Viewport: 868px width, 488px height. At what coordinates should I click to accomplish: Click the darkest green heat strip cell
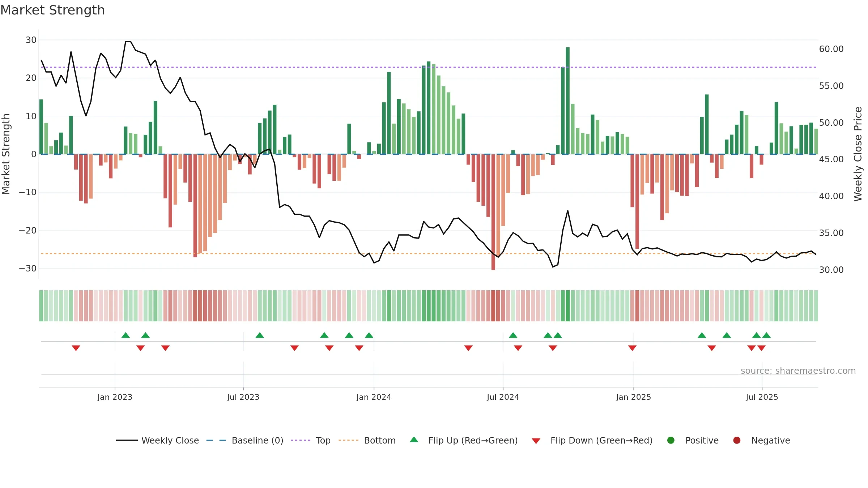(x=568, y=306)
